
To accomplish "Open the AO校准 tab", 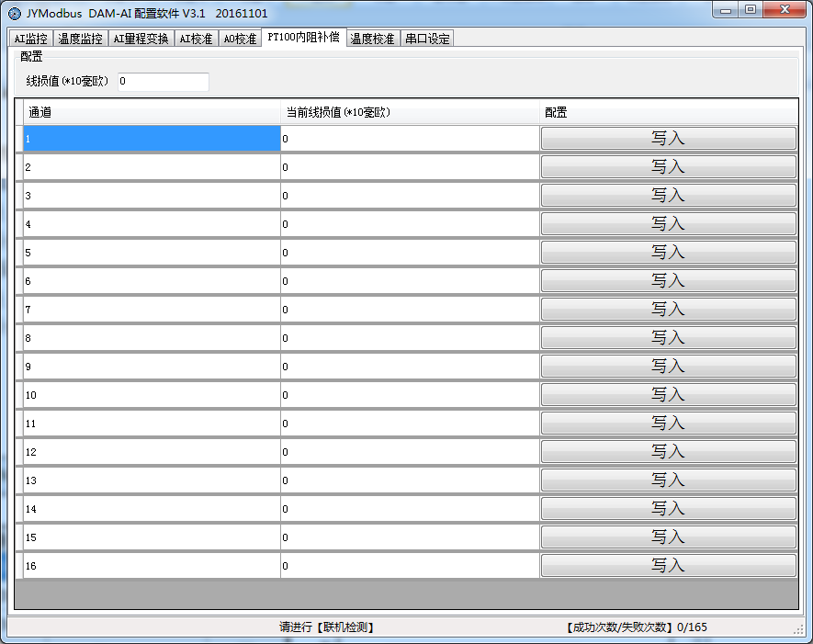I will tap(240, 39).
